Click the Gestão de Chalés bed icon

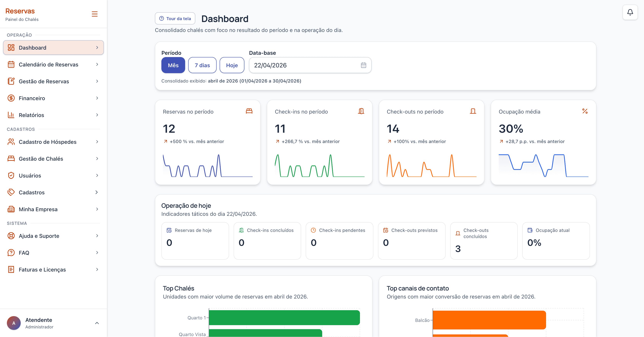click(x=11, y=159)
